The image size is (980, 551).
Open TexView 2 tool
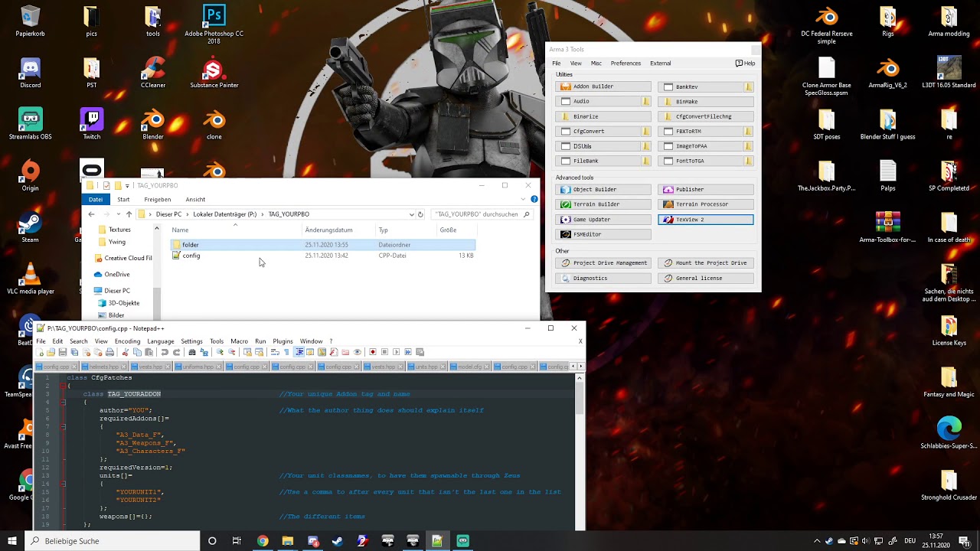point(706,220)
